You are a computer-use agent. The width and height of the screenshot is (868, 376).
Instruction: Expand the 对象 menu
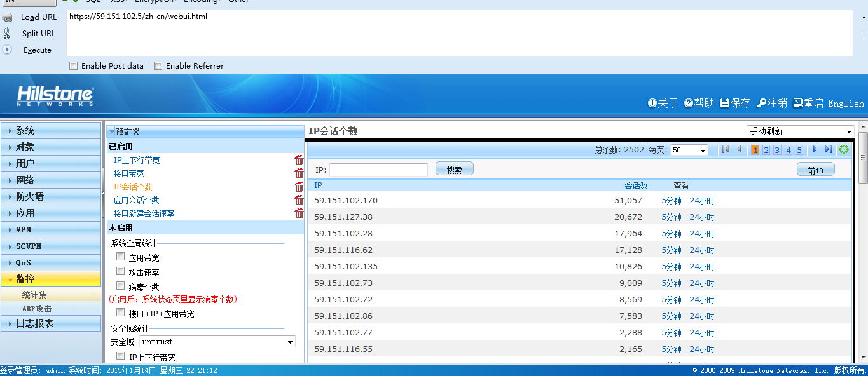click(x=51, y=147)
